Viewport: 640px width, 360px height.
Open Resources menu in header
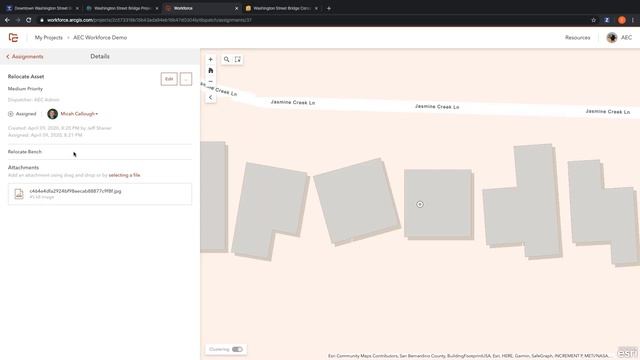coord(578,38)
